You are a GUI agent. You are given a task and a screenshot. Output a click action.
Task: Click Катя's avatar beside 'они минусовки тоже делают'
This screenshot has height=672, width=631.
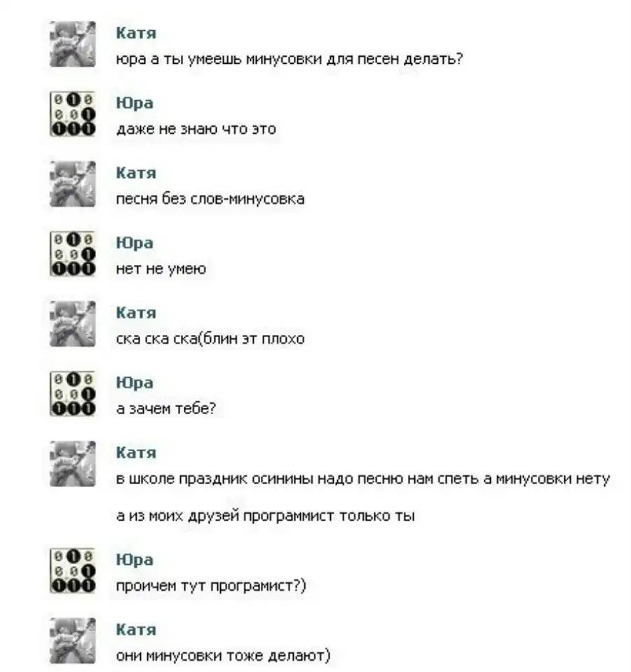coord(72,640)
